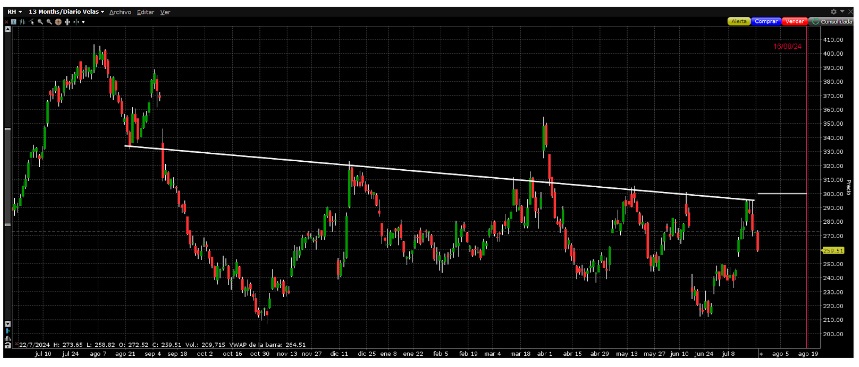Click the 400.00 price axis label

832,54
